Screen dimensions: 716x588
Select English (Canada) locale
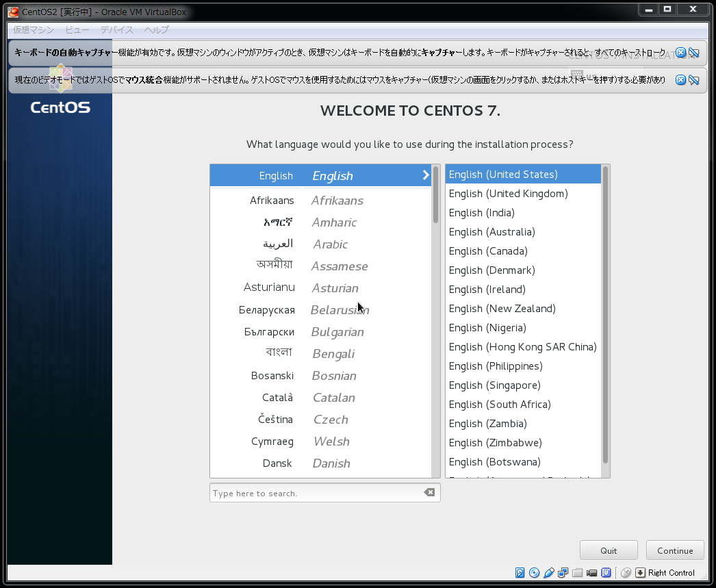coord(523,251)
